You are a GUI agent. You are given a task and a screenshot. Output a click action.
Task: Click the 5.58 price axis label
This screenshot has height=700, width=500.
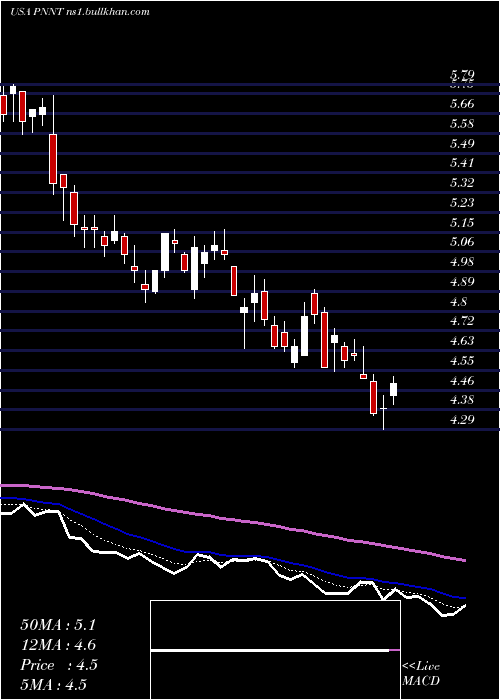click(x=462, y=124)
